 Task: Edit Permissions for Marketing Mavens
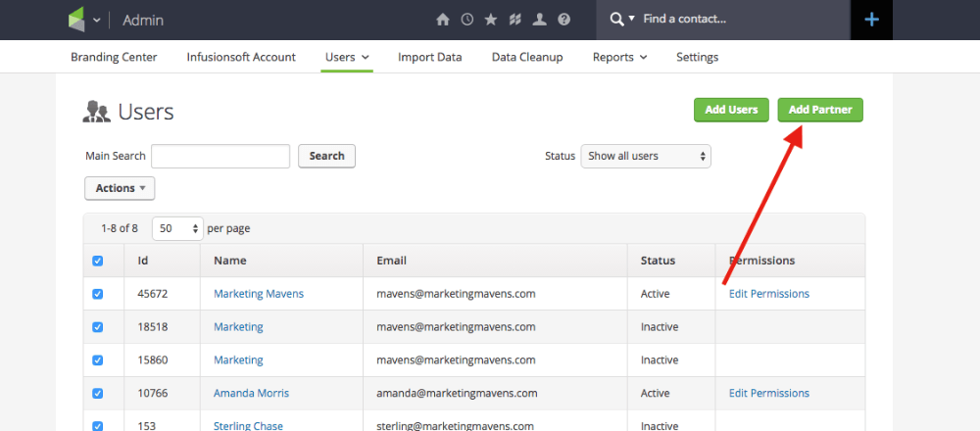tap(768, 294)
